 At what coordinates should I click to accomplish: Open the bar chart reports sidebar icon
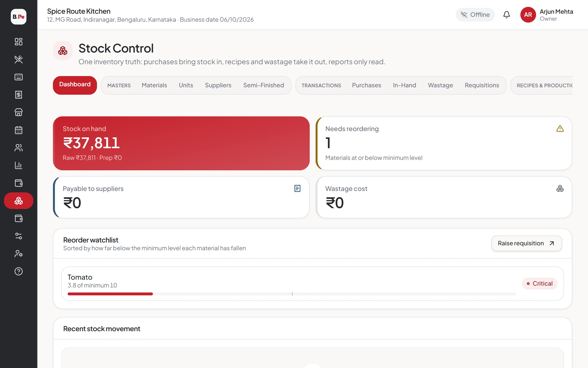[19, 165]
